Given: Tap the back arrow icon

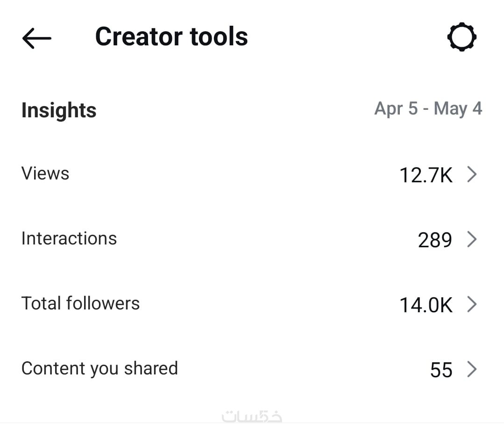Looking at the screenshot, I should [36, 38].
